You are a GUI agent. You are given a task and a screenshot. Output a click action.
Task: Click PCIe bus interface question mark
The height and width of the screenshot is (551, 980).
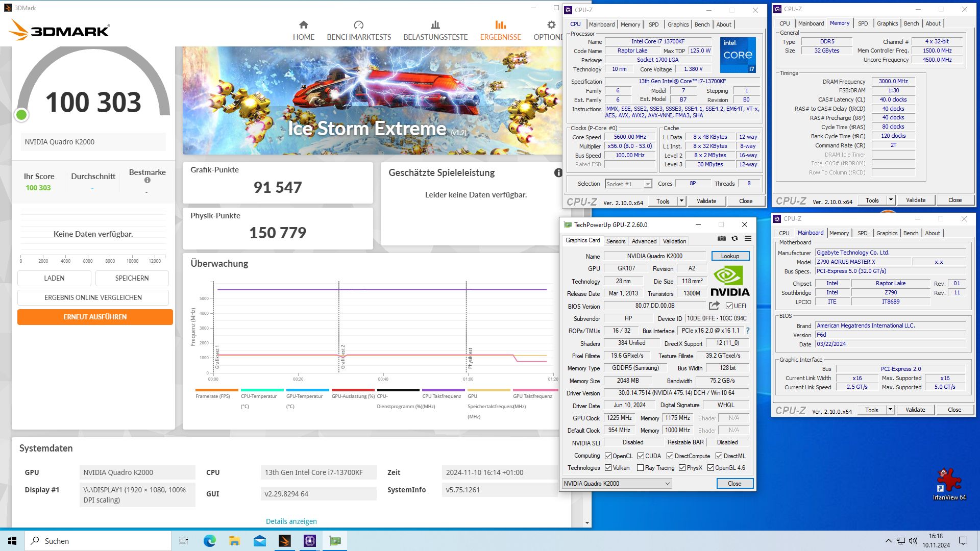point(748,331)
